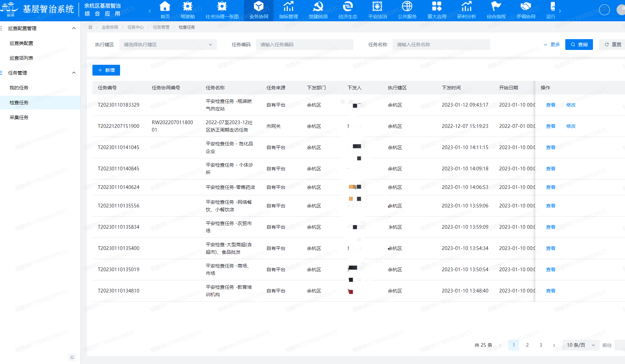View task T20230110140624
This screenshot has height=364, width=625.
[x=550, y=187]
